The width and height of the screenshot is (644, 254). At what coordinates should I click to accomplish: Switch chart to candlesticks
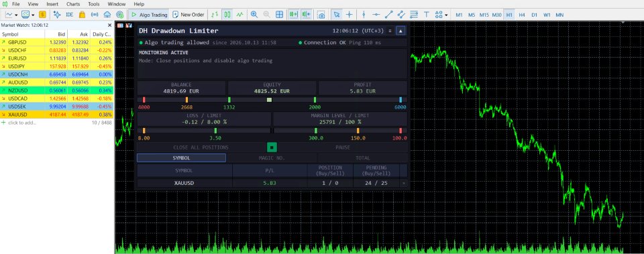227,15
